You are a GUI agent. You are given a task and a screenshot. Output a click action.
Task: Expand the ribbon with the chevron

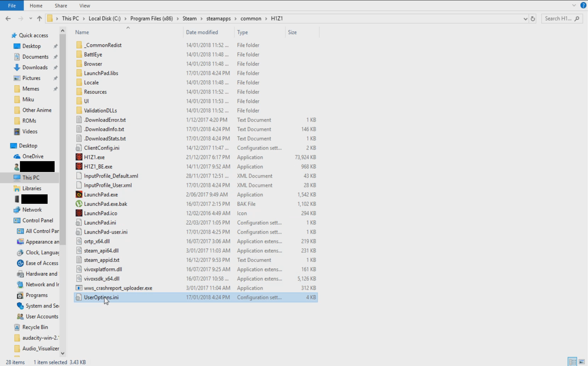tap(574, 5)
